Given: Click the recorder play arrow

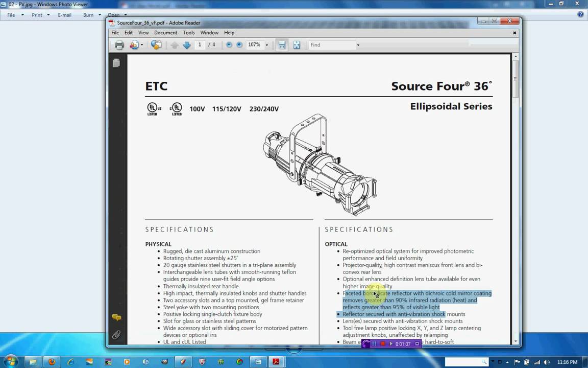Looking at the screenshot, I should (391, 343).
